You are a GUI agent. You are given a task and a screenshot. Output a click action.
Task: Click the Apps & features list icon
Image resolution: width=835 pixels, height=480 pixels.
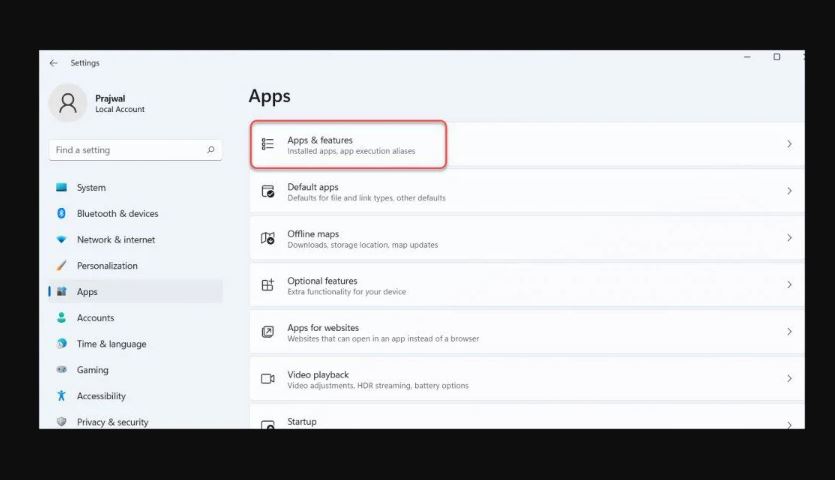tap(267, 144)
